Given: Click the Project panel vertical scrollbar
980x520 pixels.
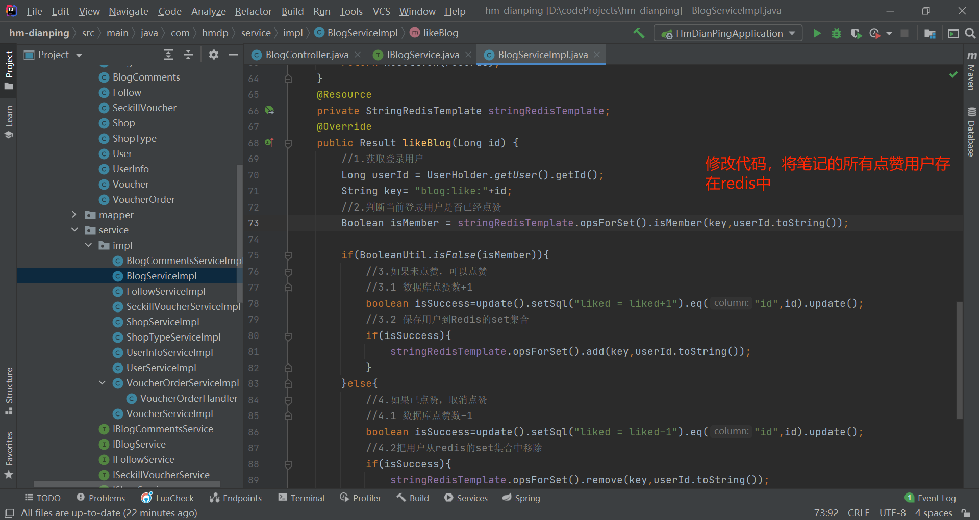Looking at the screenshot, I should click(x=239, y=233).
